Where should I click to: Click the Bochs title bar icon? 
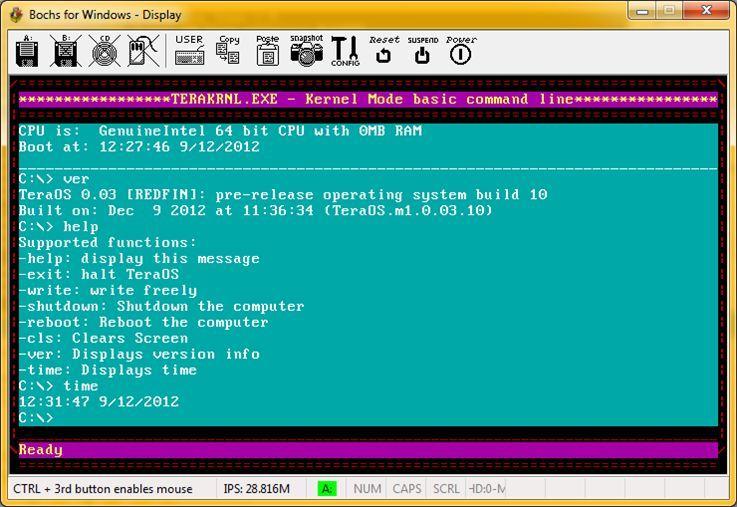coord(16,15)
